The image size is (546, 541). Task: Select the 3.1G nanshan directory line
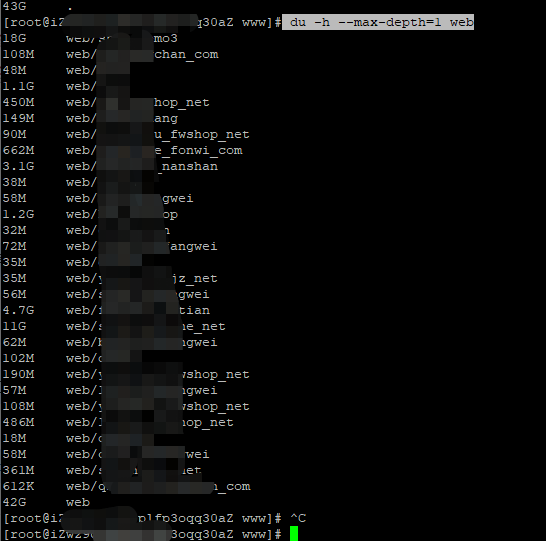click(110, 166)
